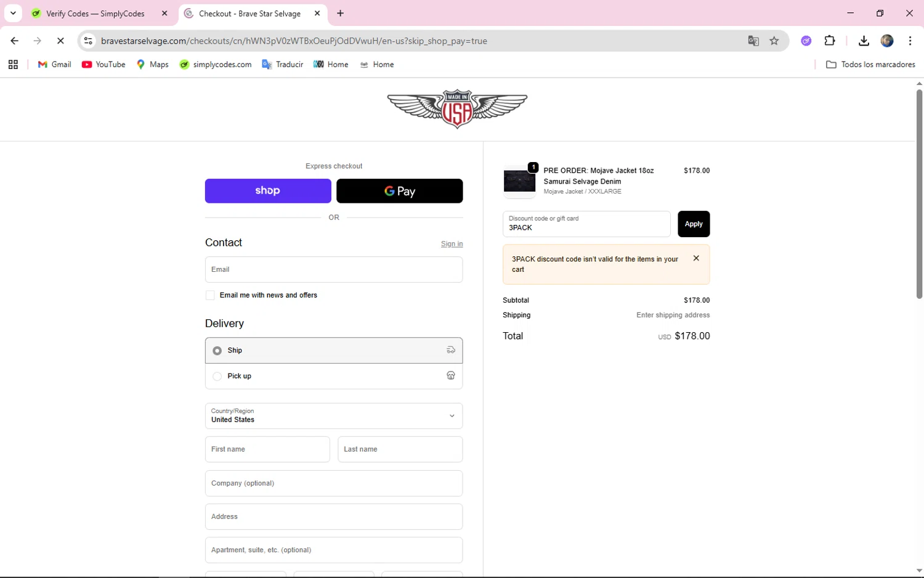Close the Verify Codes tab

(164, 13)
